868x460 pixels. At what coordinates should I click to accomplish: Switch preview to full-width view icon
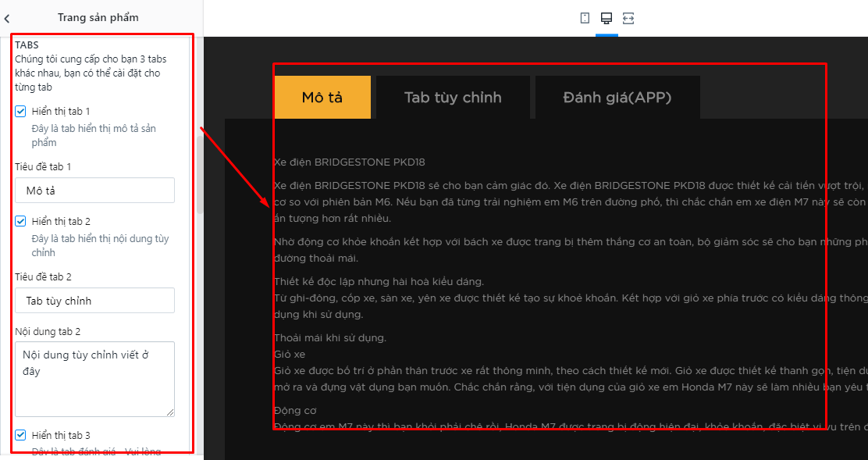628,18
